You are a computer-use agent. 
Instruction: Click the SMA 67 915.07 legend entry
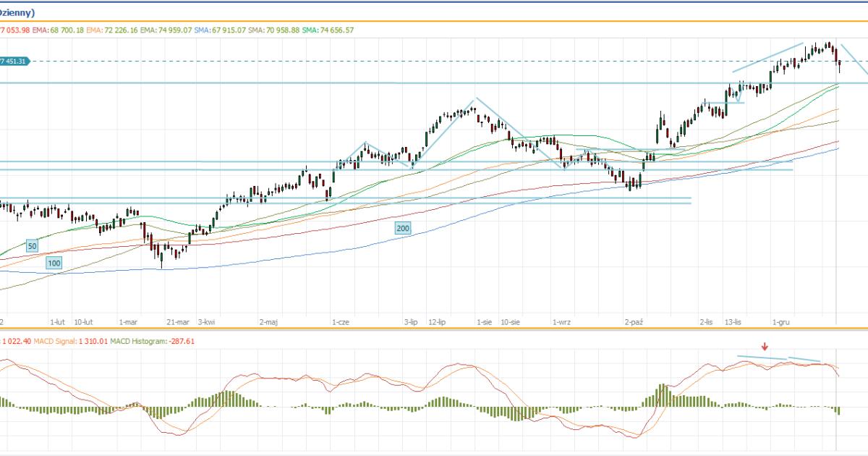click(220, 30)
